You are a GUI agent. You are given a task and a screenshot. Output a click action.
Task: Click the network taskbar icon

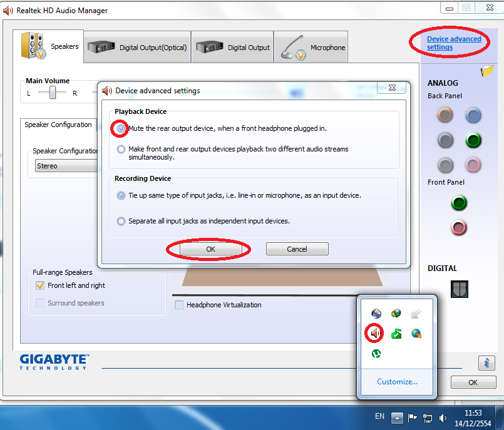[x=428, y=417]
